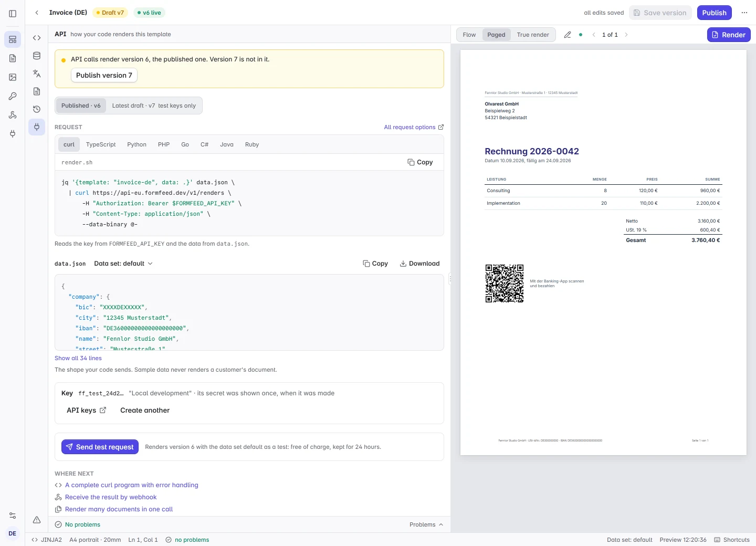Open the code editor brackets icon
The image size is (756, 546).
tap(37, 38)
